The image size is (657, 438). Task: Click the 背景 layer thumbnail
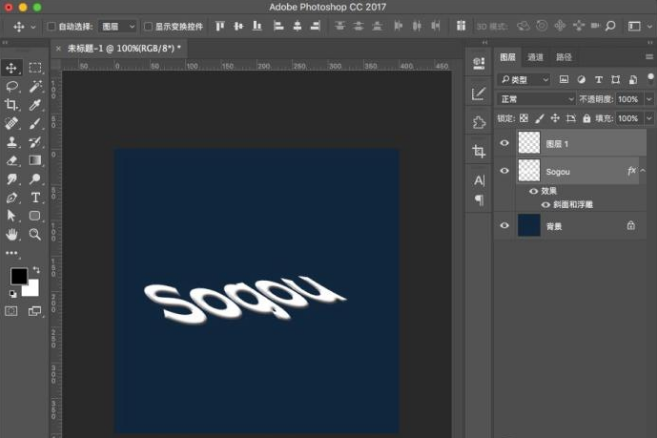(x=529, y=225)
